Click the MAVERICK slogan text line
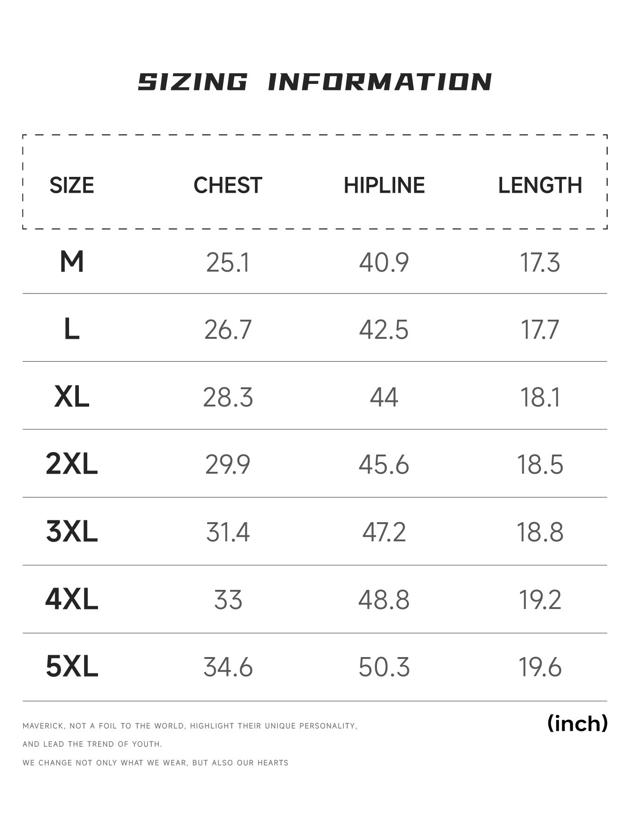This screenshot has height=840, width=630. [190, 726]
